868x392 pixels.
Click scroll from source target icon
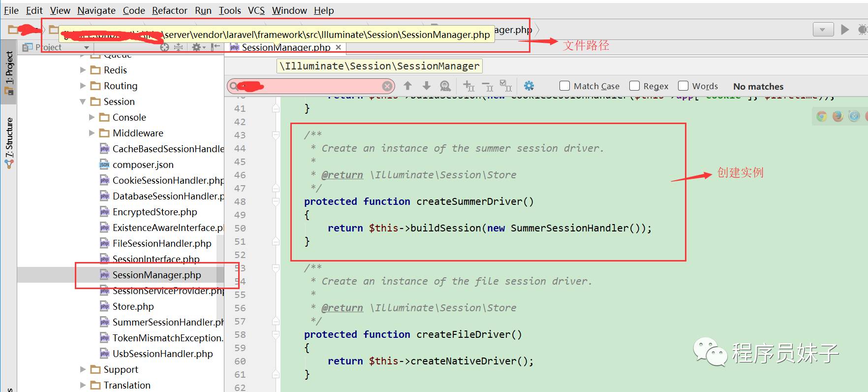[165, 47]
